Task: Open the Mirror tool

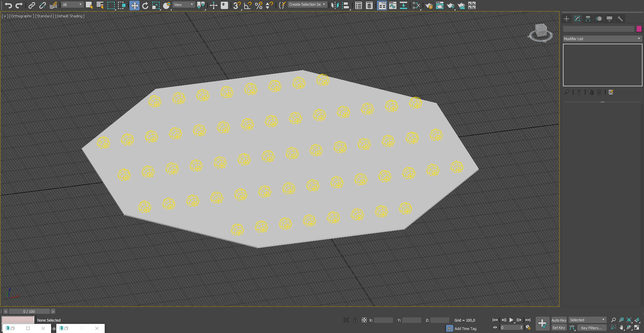Action: 334,5
